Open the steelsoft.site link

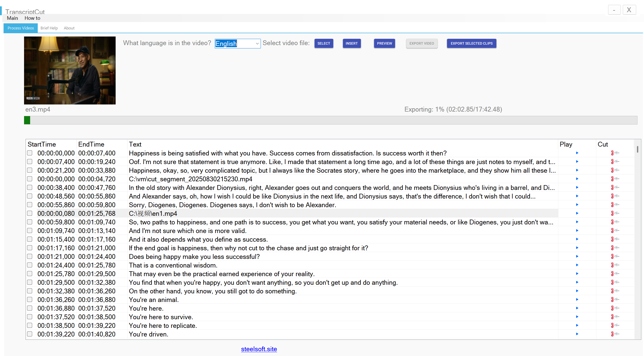259,349
